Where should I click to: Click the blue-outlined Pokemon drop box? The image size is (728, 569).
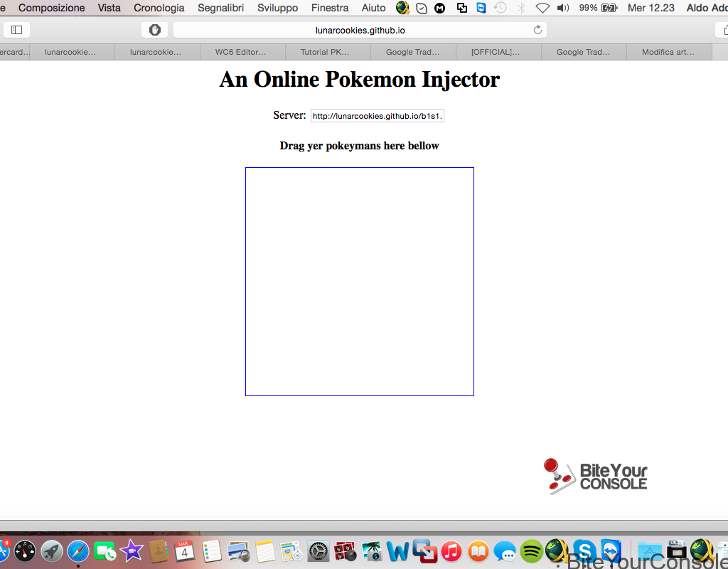click(x=359, y=282)
